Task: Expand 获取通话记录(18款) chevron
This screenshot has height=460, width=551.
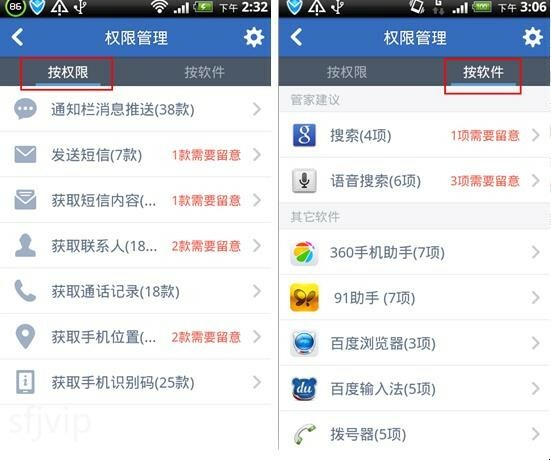Action: [257, 291]
